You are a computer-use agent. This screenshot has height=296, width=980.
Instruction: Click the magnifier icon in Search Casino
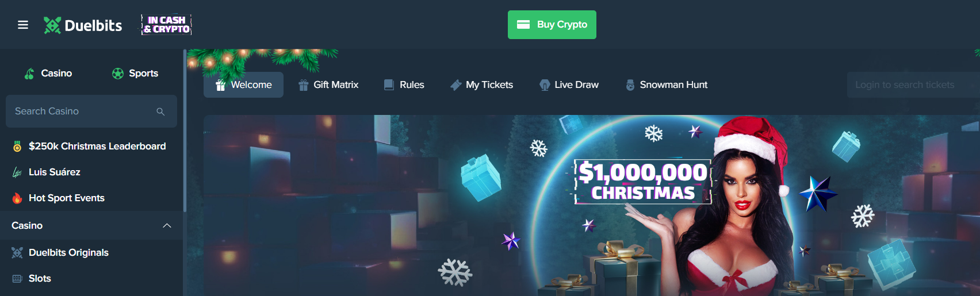pyautogui.click(x=160, y=112)
